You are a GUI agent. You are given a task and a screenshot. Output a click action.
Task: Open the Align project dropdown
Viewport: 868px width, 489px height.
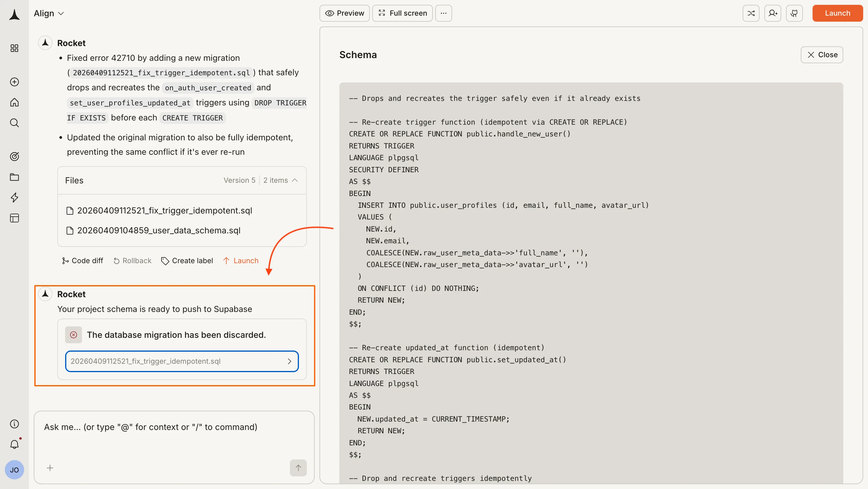click(49, 14)
